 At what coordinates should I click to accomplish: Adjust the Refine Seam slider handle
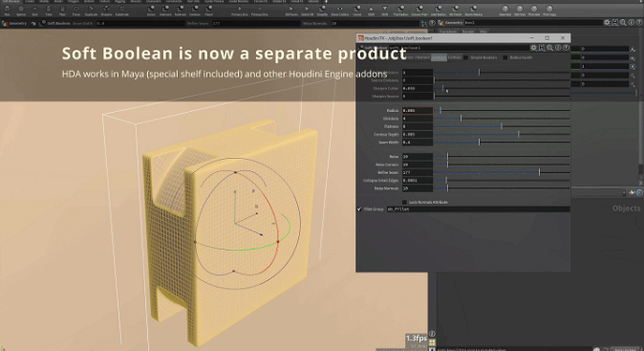(539, 172)
